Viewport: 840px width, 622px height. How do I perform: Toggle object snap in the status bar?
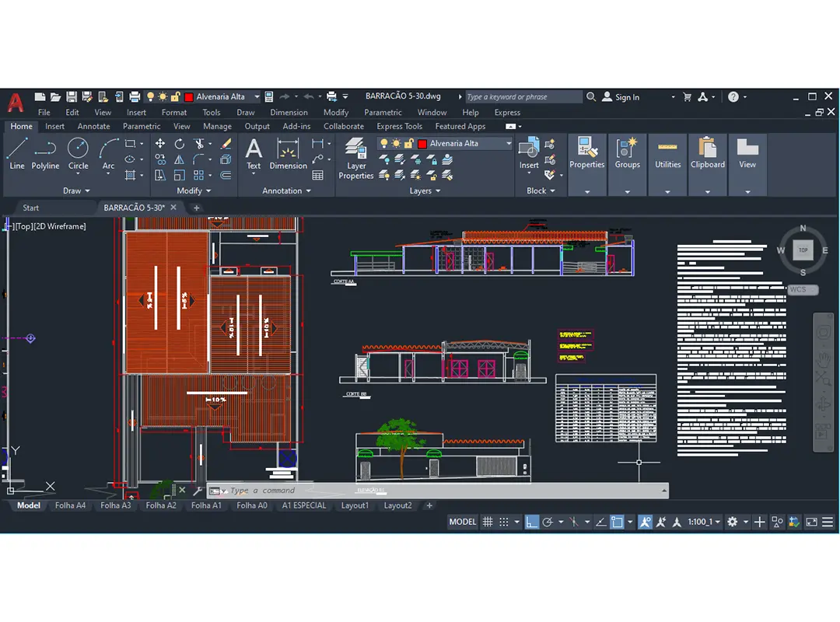617,522
